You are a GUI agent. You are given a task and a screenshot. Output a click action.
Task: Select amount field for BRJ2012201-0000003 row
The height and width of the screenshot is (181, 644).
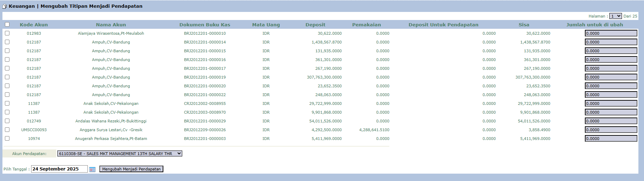tap(611, 139)
